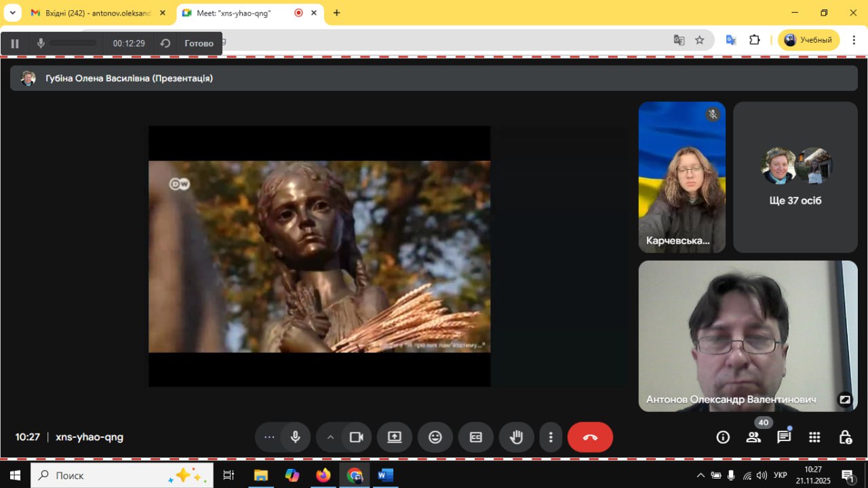This screenshot has height=488, width=868.
Task: Click the red leave call button
Action: (x=590, y=437)
